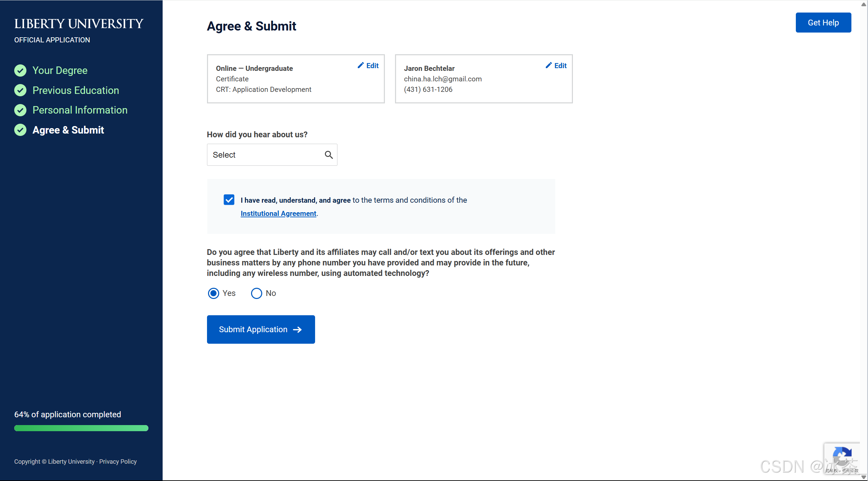Open the Personal Information step
This screenshot has height=481, width=868.
(x=80, y=110)
